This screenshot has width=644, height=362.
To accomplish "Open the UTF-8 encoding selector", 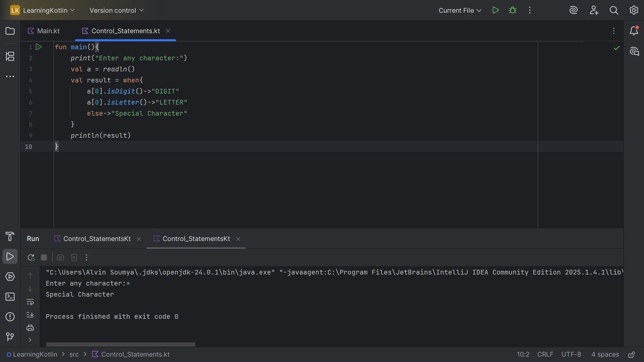I will [571, 354].
